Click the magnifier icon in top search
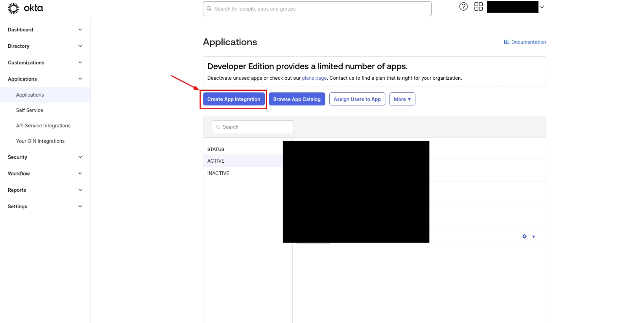 coord(209,9)
